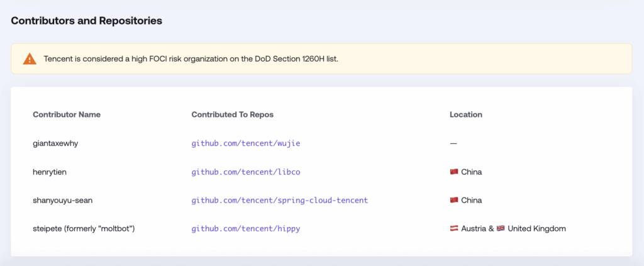Open github.com/tencent/spring-cloud-tencent link
Screen dimensions: 644x266
click(x=280, y=201)
